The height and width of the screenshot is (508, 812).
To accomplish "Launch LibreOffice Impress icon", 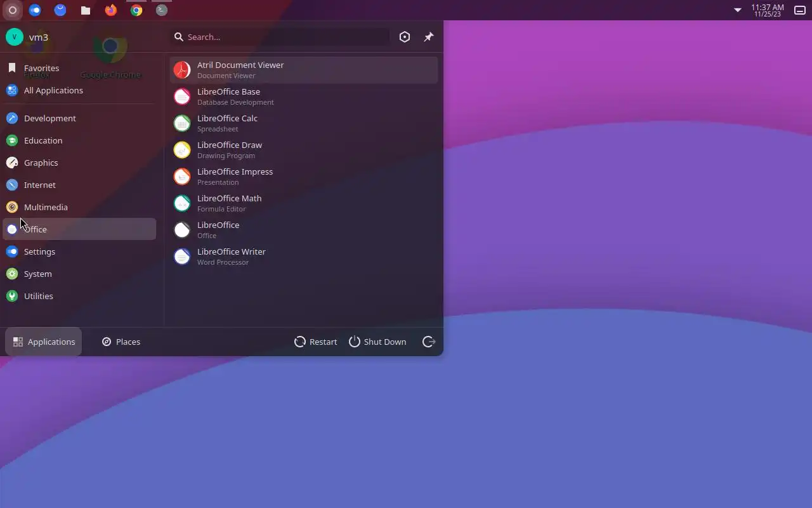I will [x=182, y=177].
